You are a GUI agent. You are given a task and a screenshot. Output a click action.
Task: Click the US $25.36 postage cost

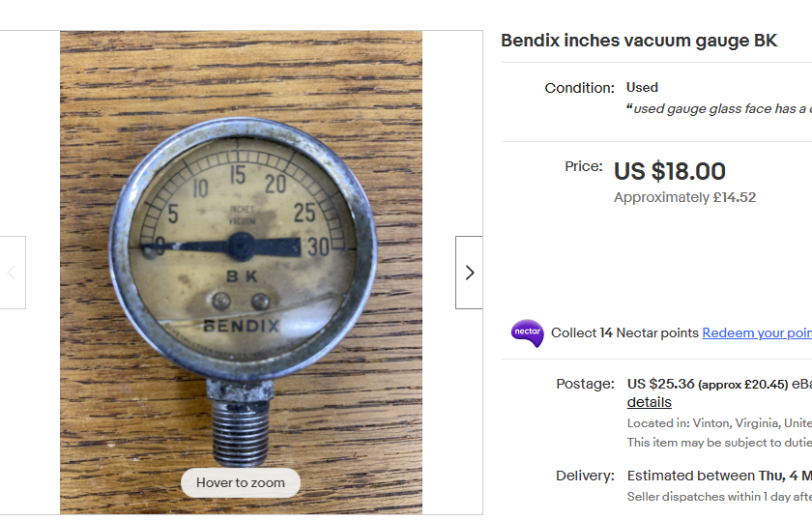(661, 384)
